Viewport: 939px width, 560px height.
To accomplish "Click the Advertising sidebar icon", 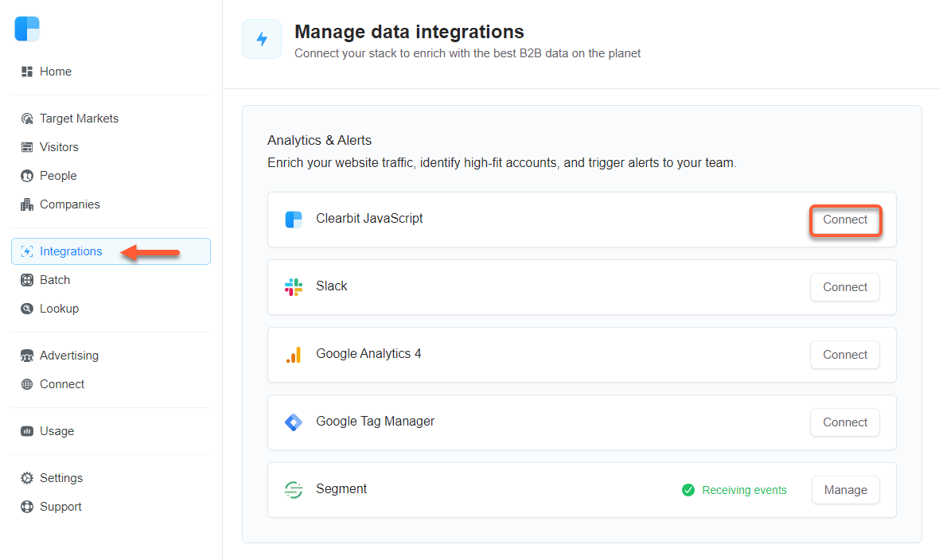I will tap(27, 356).
